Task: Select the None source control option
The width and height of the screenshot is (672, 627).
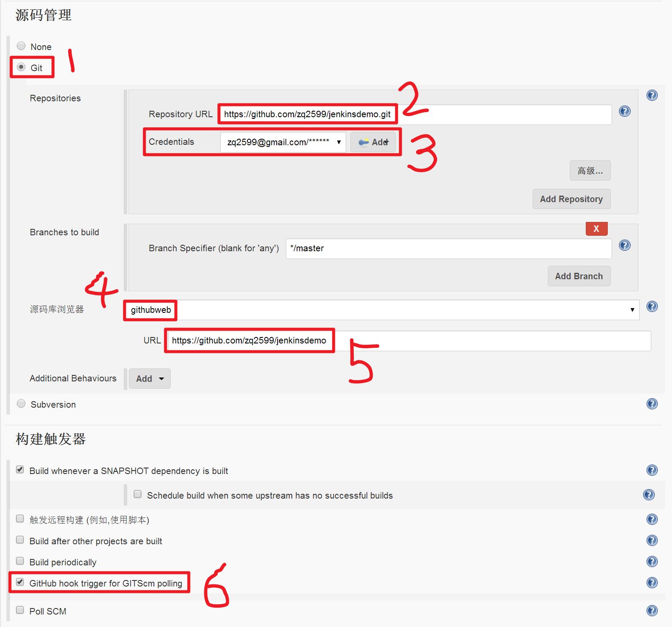Action: tap(21, 46)
